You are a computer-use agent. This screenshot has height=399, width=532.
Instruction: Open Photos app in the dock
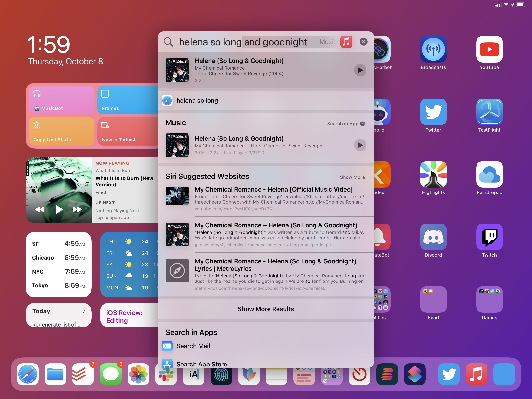(x=138, y=374)
